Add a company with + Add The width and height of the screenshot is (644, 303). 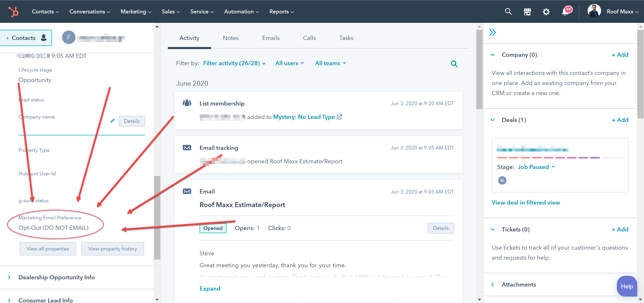620,55
